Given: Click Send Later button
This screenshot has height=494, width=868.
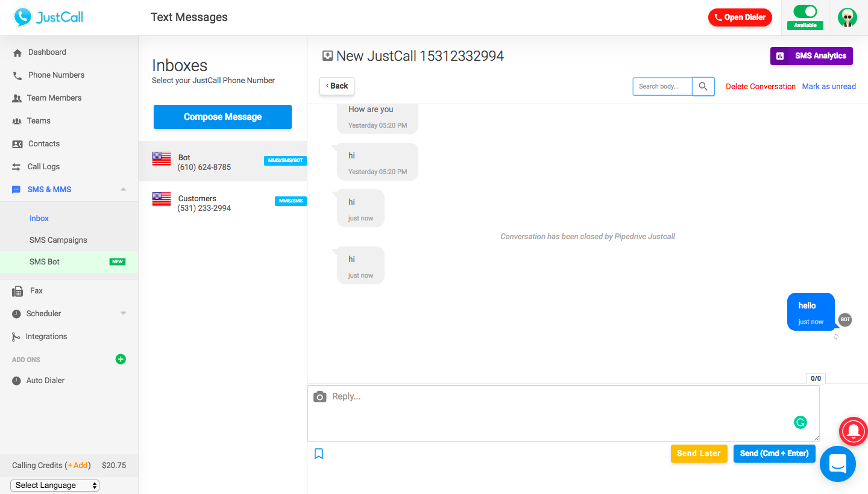Looking at the screenshot, I should [x=699, y=454].
